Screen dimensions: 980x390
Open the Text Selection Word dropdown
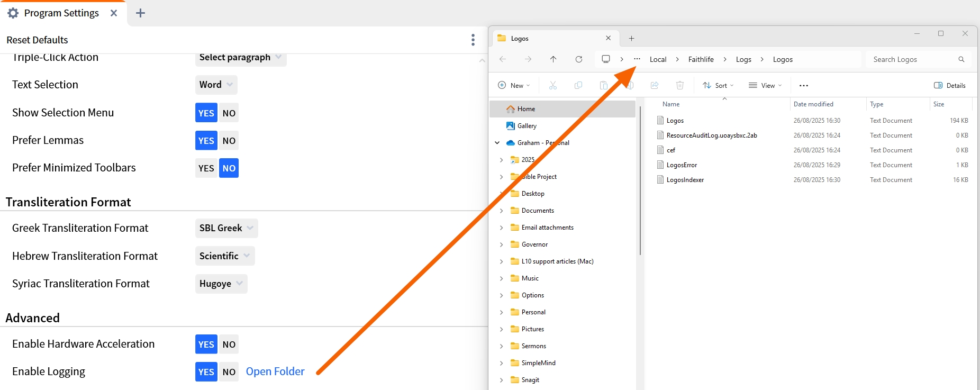(x=216, y=85)
